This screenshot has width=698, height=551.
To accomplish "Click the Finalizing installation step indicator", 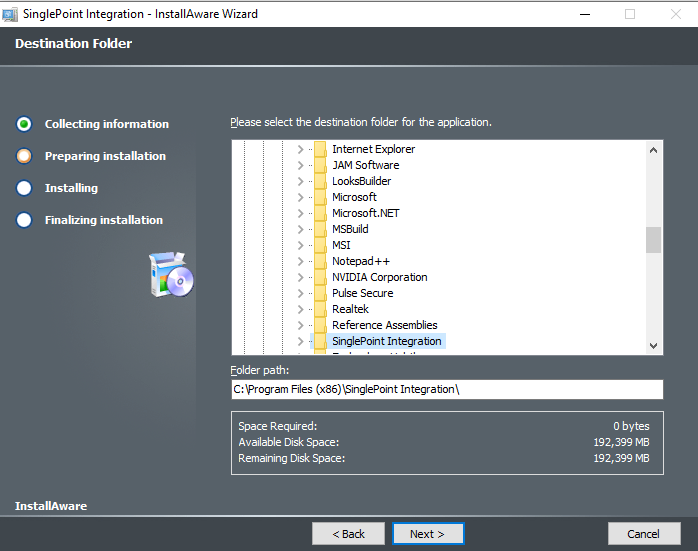I will click(24, 220).
